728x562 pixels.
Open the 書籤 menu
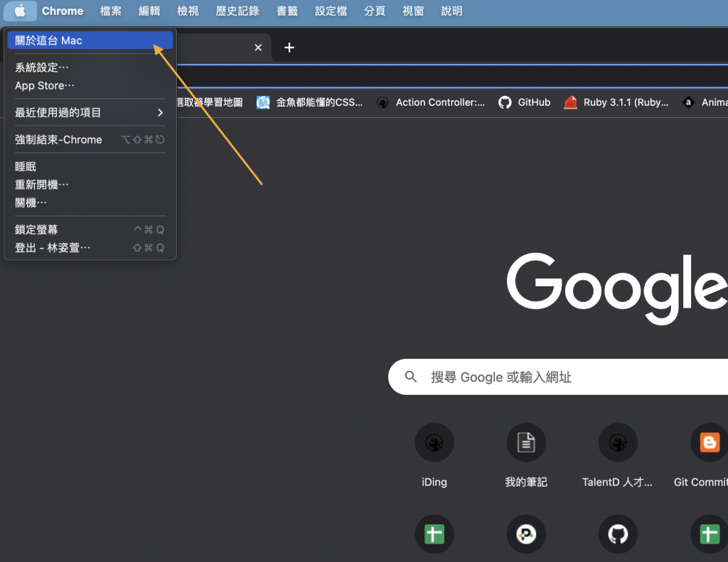287,11
